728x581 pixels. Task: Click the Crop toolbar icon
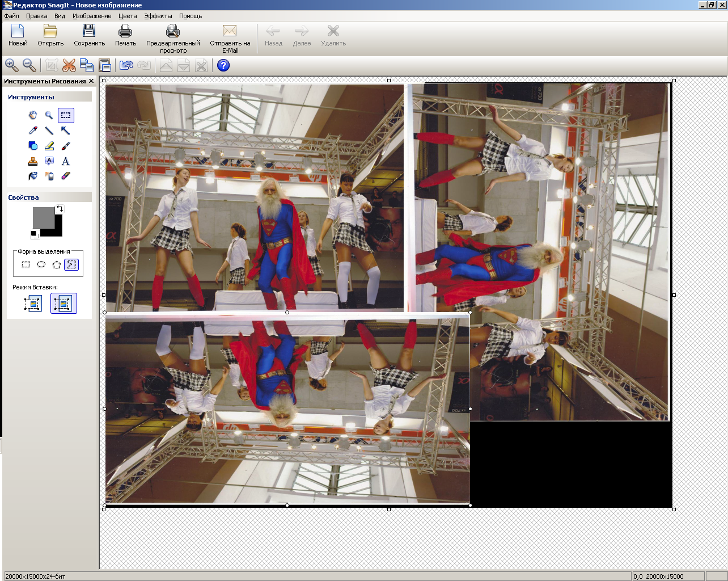coord(52,66)
